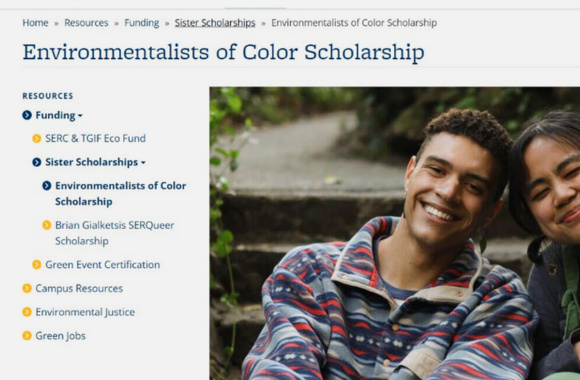
Task: Open Funding breadcrumb link
Action: click(142, 23)
